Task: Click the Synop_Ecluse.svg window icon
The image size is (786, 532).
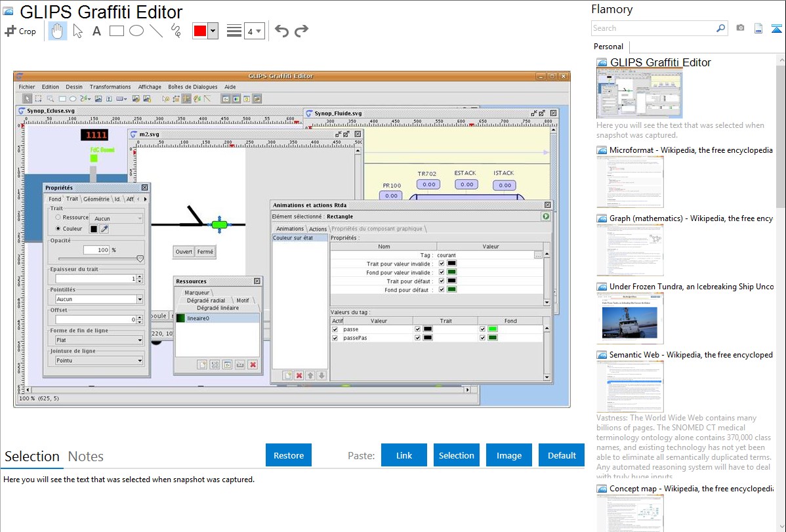Action: point(22,111)
